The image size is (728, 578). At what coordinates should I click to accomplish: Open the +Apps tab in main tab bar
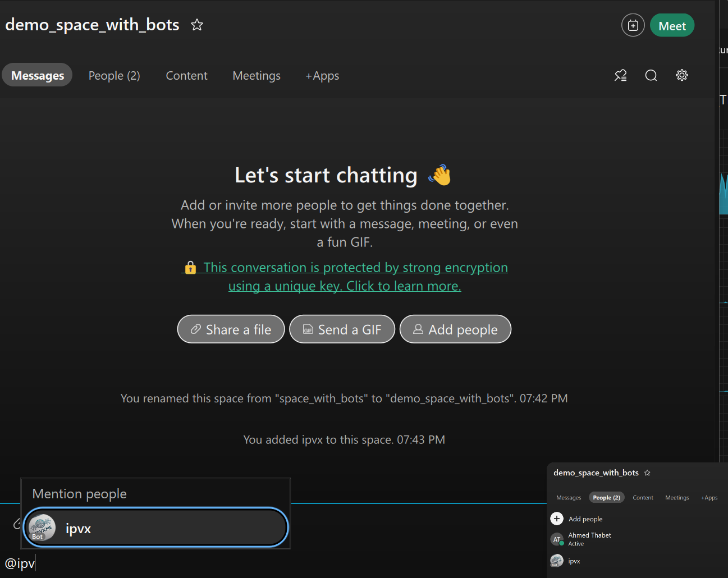[322, 75]
